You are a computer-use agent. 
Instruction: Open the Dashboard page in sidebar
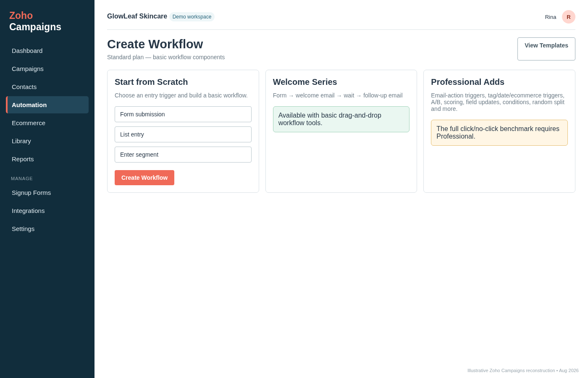click(47, 51)
